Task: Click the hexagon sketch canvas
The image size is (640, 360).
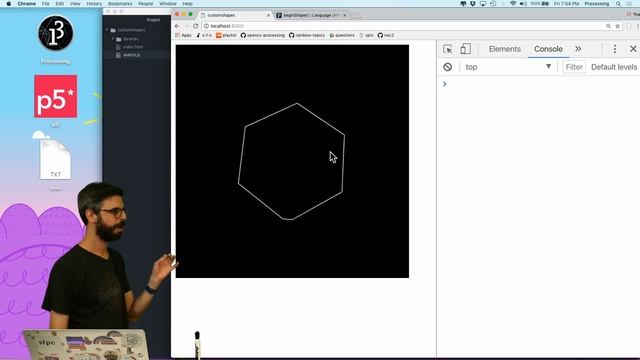Action: (292, 161)
